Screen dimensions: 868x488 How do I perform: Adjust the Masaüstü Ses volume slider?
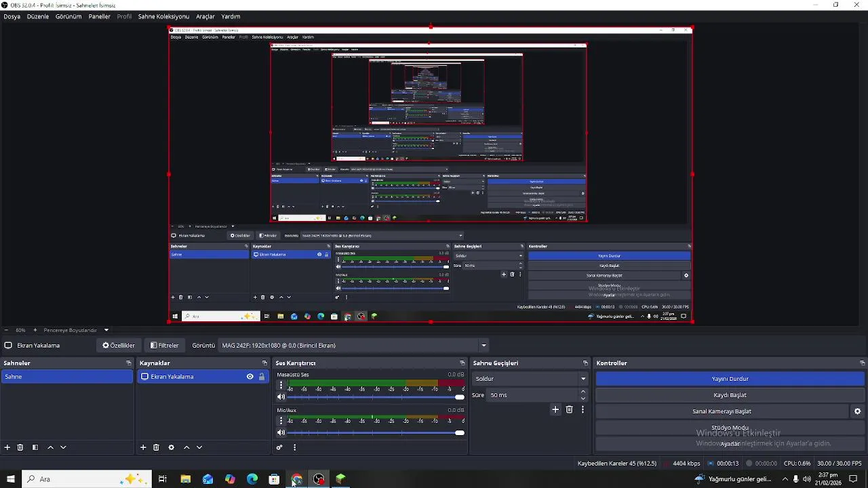(x=376, y=397)
